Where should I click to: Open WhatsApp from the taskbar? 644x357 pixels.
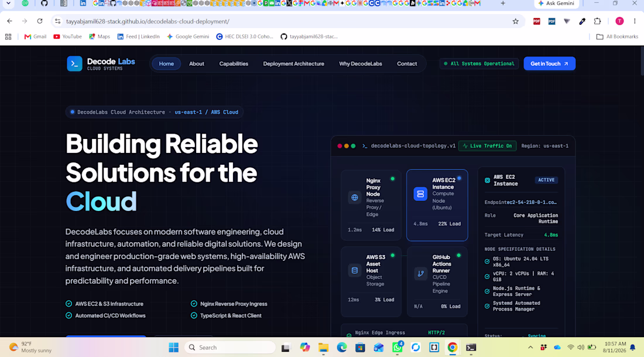(397, 348)
